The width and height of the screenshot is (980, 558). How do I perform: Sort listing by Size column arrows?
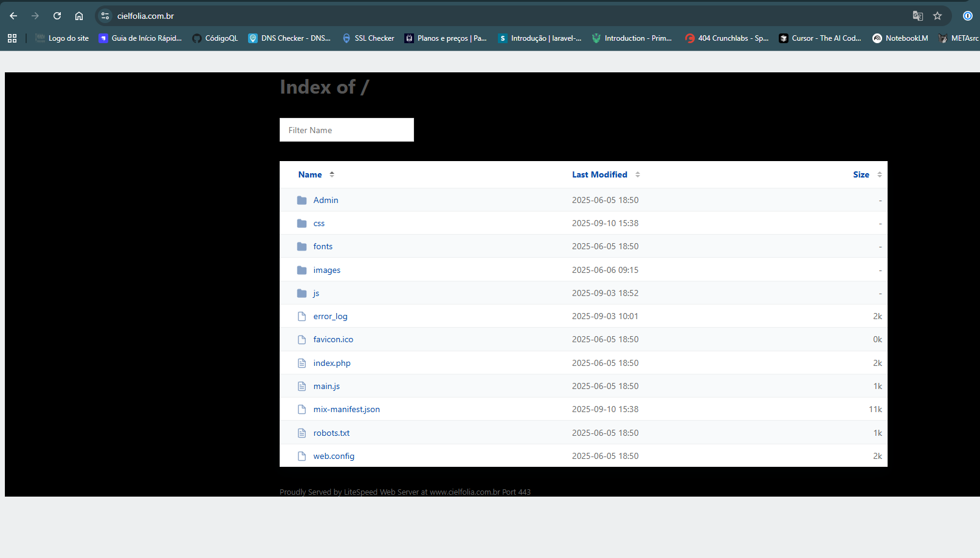(x=879, y=174)
